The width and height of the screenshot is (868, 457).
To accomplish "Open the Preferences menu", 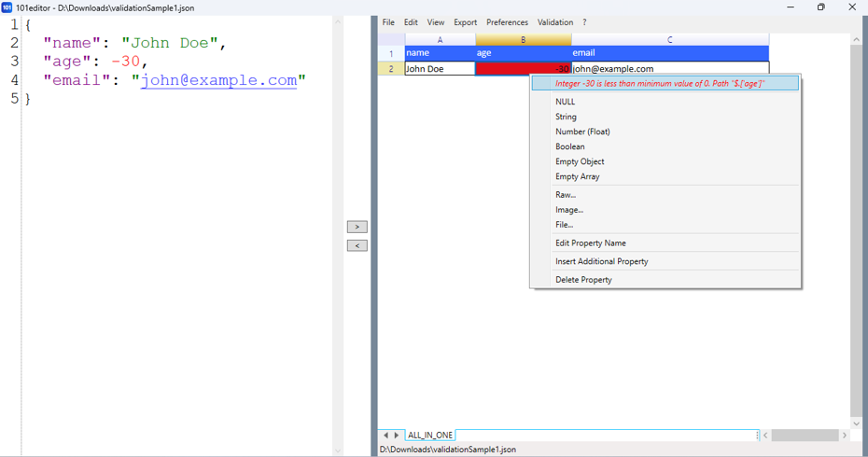I will click(507, 22).
